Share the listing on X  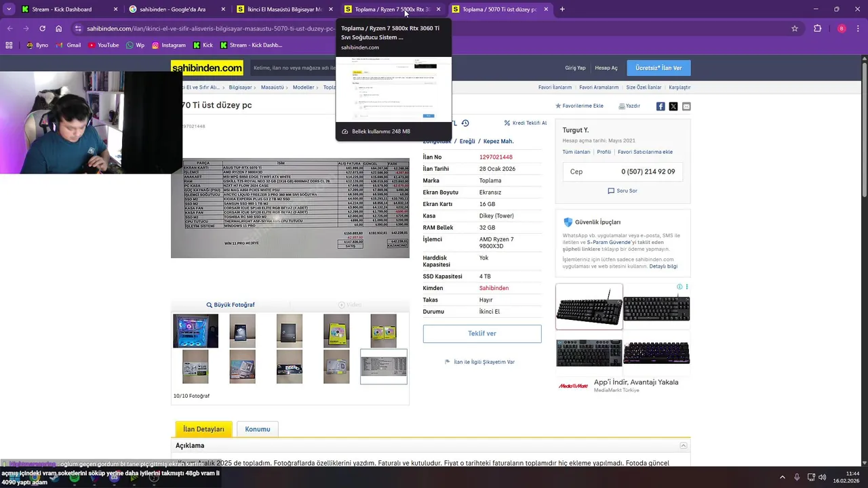[673, 106]
